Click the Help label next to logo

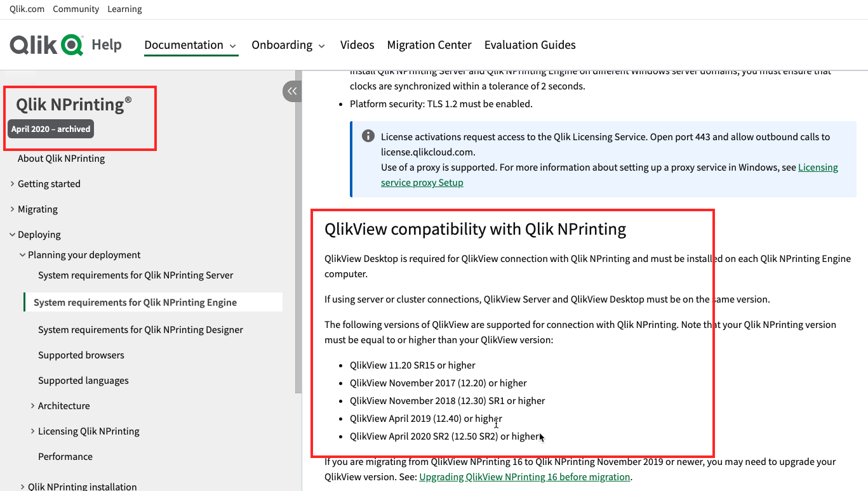coord(107,44)
